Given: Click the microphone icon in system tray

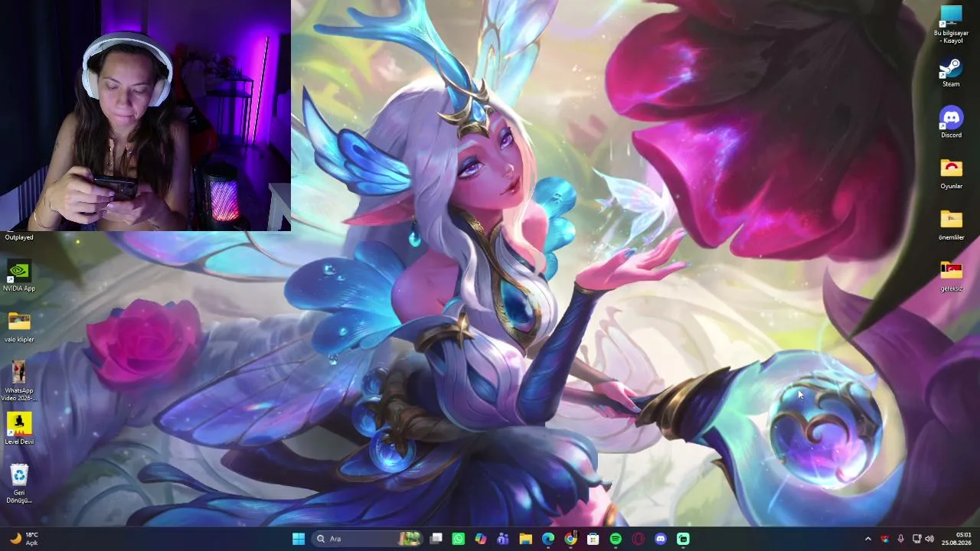Looking at the screenshot, I should 900,539.
